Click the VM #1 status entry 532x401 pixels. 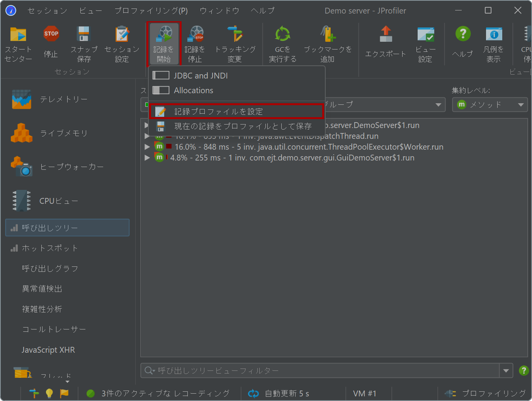[365, 393]
